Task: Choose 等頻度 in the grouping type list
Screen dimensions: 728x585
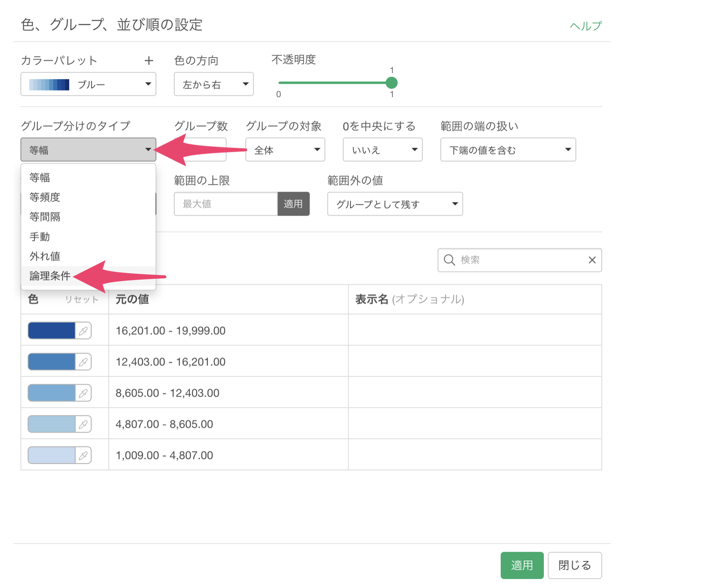Action: (x=45, y=197)
